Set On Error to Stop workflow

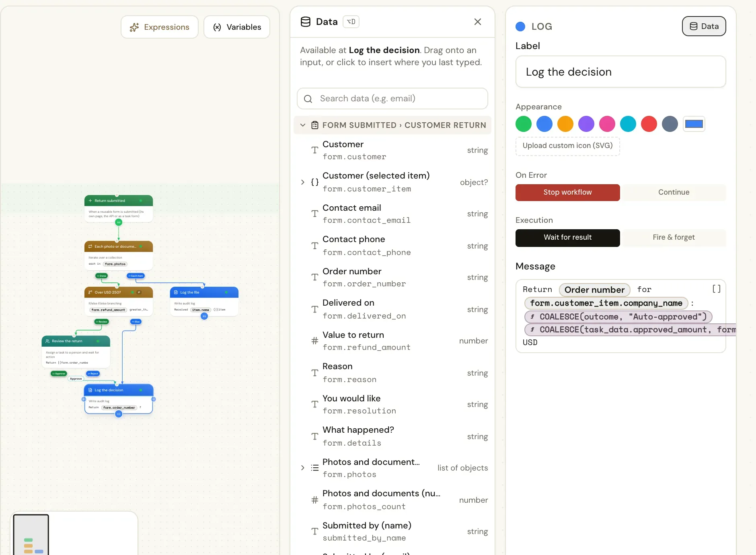pyautogui.click(x=567, y=192)
